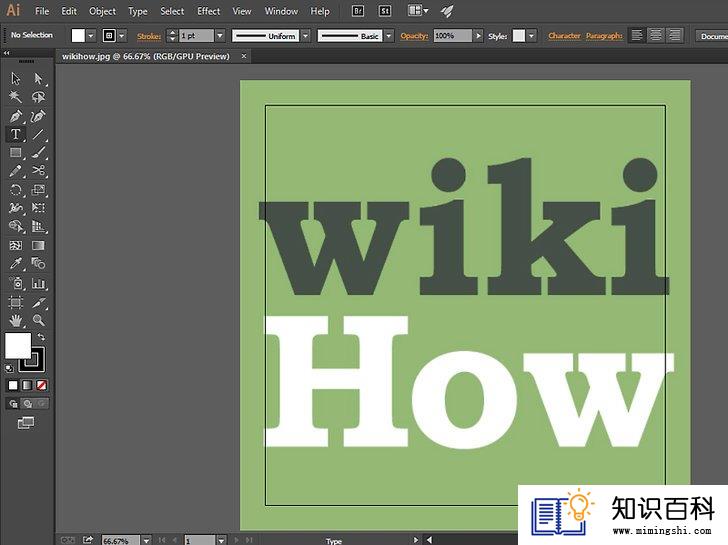The image size is (728, 545).
Task: Click the GPU Performance rocket icon
Action: pyautogui.click(x=447, y=11)
